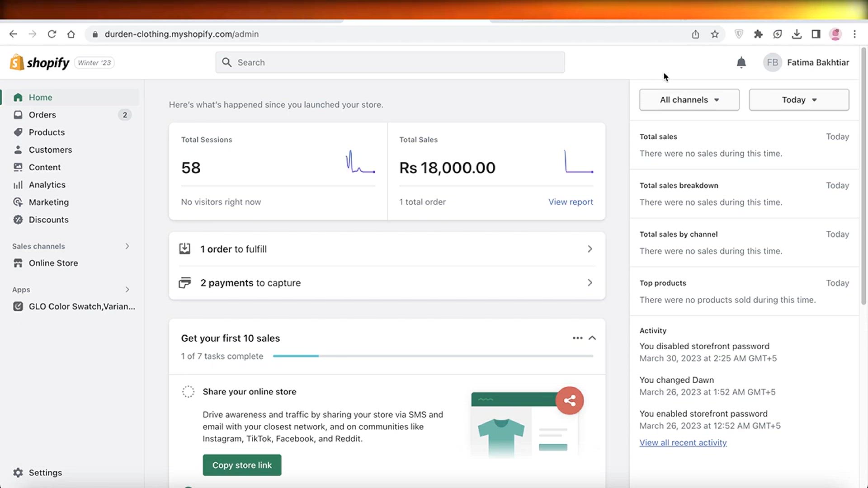
Task: Open the notifications bell
Action: coord(741,62)
